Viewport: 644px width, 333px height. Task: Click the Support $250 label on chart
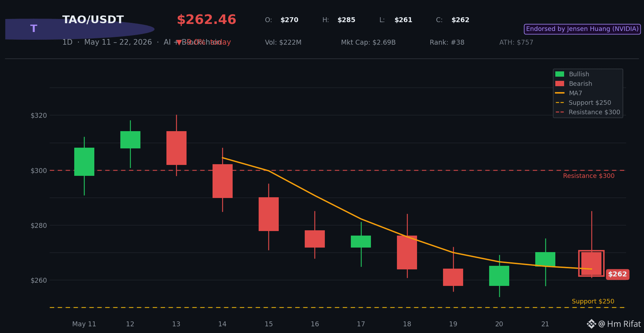(593, 301)
